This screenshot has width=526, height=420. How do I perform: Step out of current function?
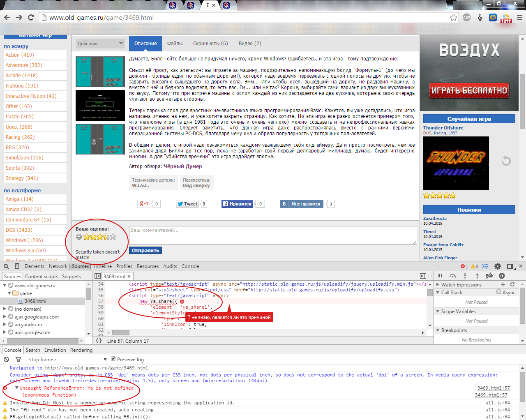point(477,276)
